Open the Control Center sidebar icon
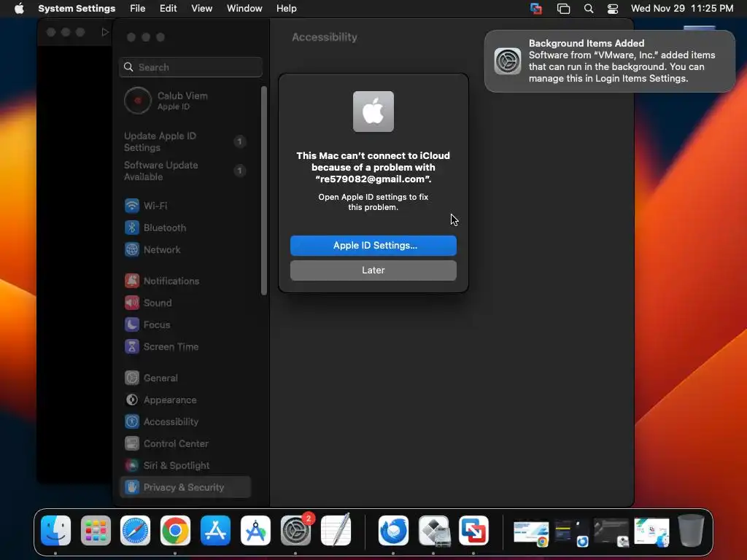 132,444
